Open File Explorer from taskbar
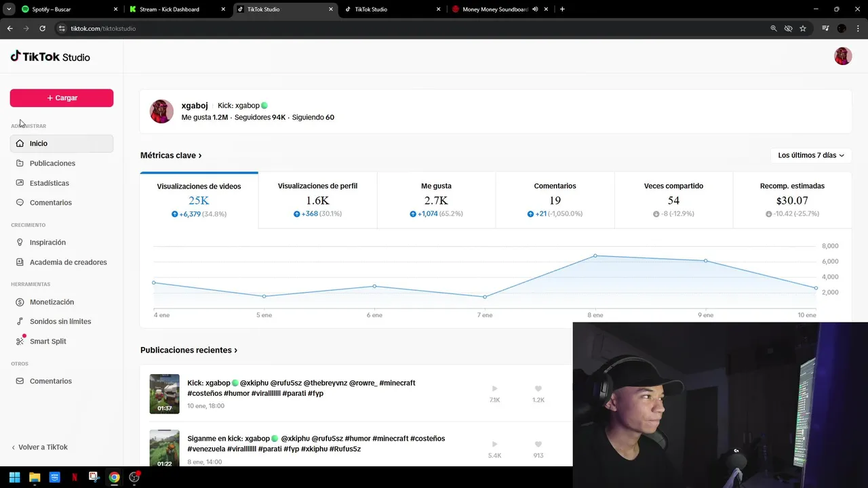 pos(35,477)
